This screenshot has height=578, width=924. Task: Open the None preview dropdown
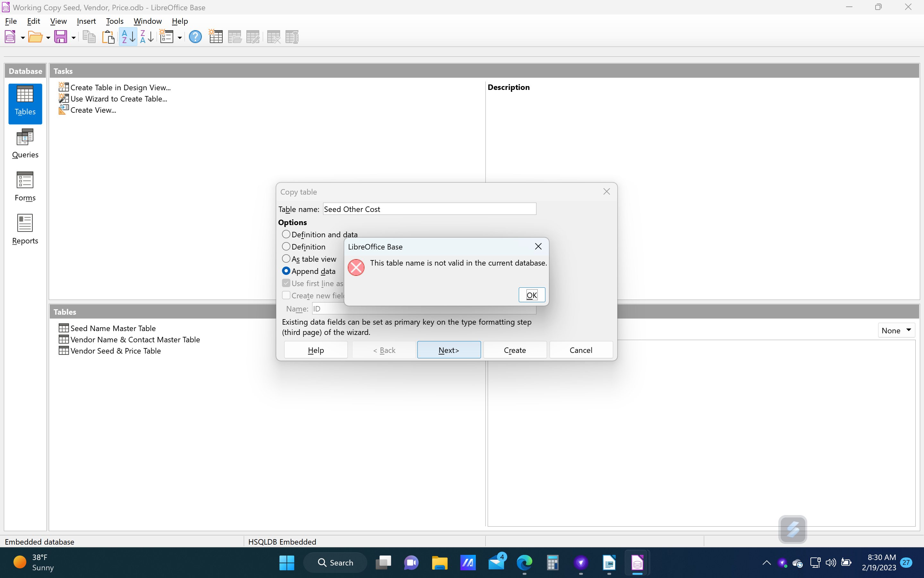coord(896,330)
